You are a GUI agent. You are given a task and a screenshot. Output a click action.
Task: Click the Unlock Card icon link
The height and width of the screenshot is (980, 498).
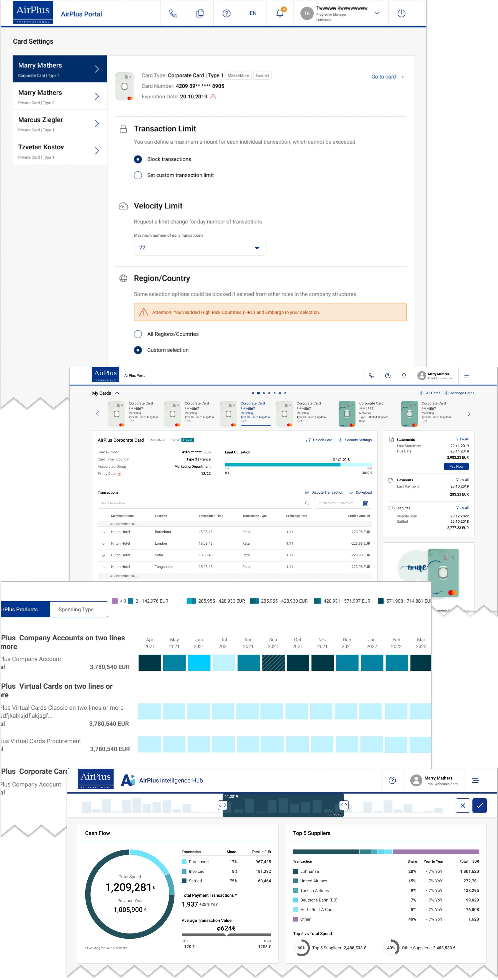pos(319,440)
